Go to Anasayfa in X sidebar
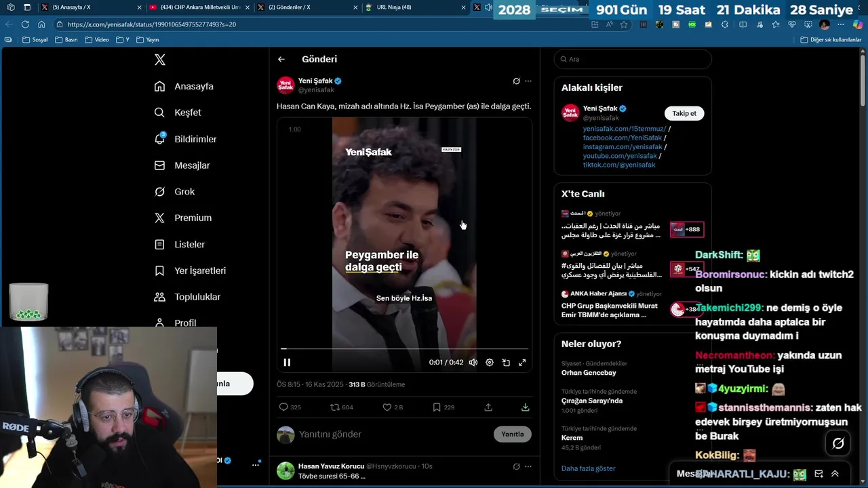The image size is (868, 488). tap(184, 86)
